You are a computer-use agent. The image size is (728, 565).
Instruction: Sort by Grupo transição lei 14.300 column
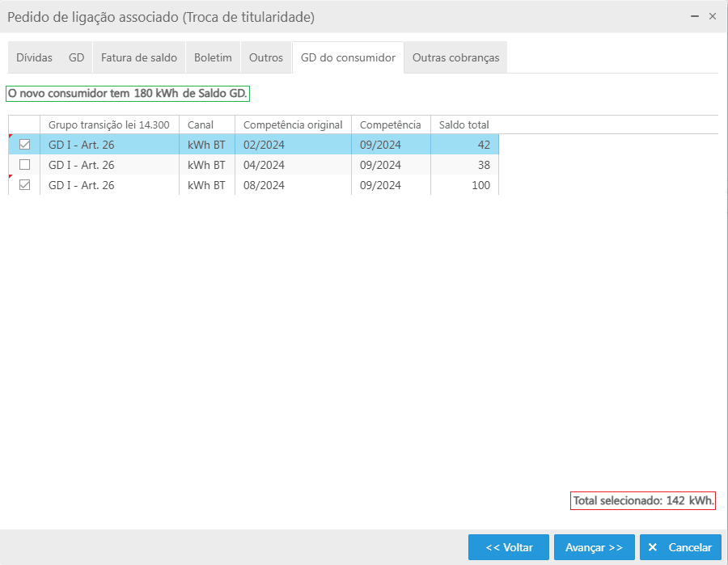108,124
